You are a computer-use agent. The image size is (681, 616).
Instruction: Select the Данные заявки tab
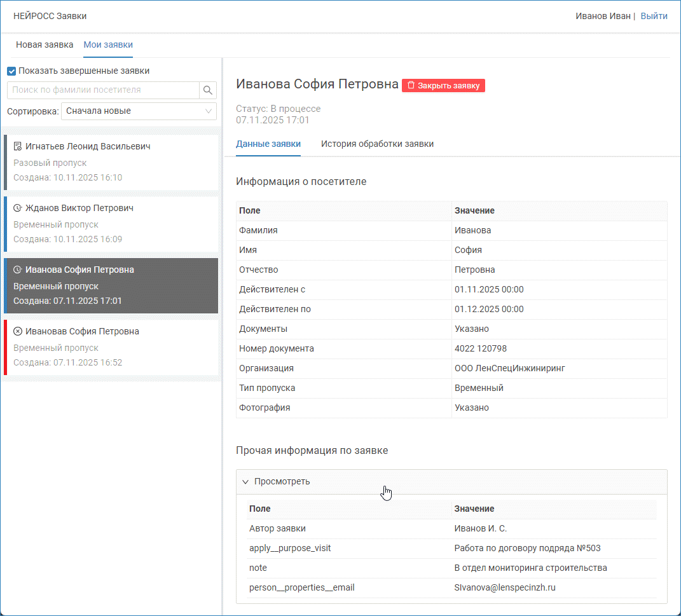268,144
